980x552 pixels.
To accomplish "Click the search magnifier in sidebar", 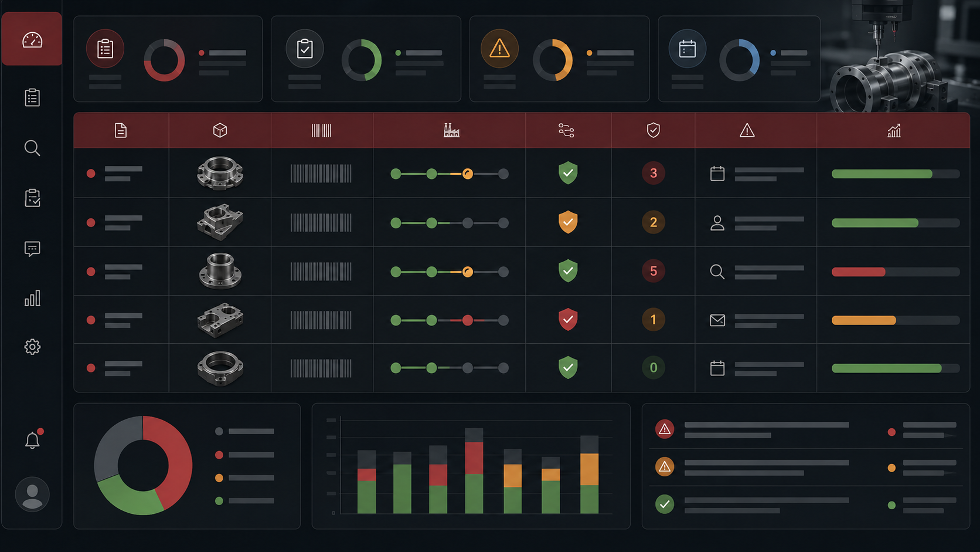I will click(x=32, y=148).
